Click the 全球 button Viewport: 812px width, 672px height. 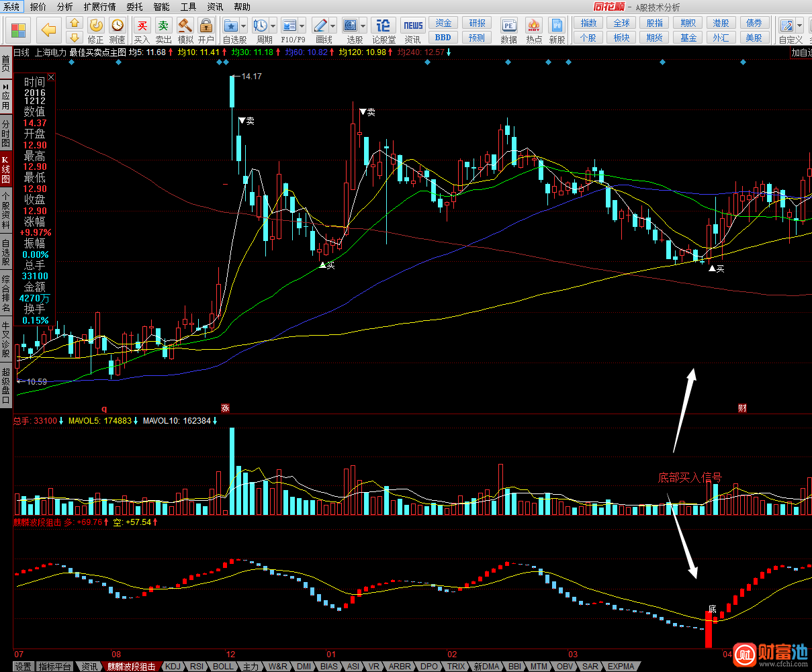[622, 23]
